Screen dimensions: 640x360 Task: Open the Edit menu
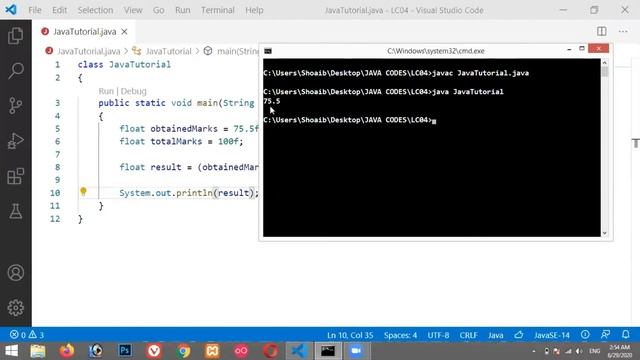click(x=59, y=10)
